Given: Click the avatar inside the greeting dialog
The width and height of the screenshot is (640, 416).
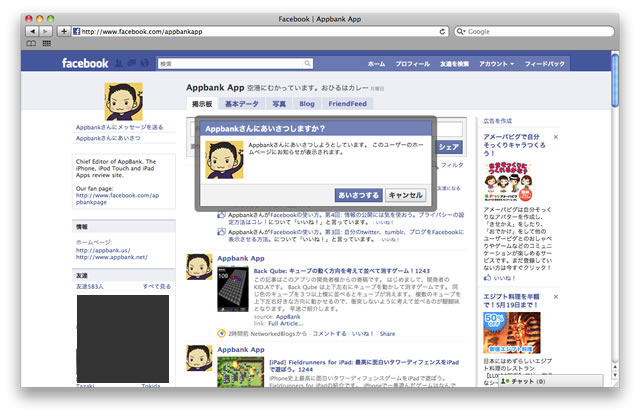Looking at the screenshot, I should (224, 160).
